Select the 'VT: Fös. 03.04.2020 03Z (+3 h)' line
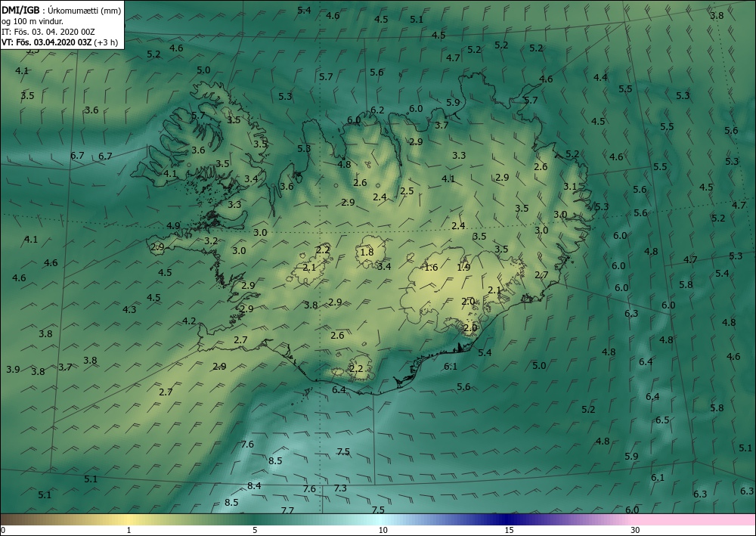756x536 pixels. (x=60, y=42)
